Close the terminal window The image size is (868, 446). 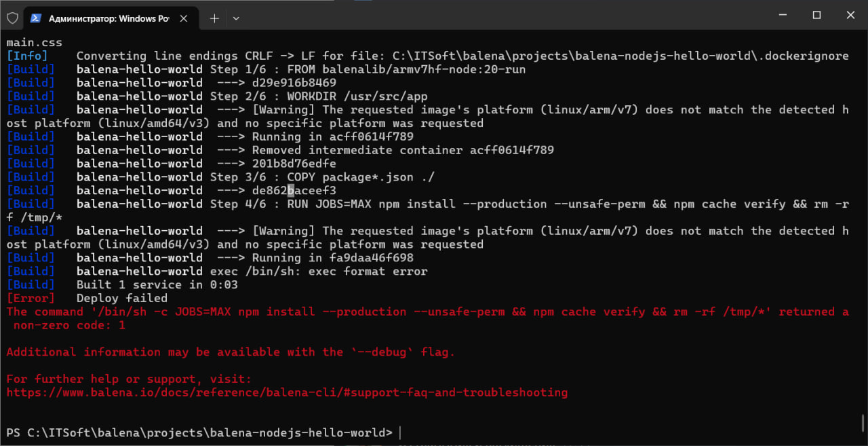pos(850,15)
